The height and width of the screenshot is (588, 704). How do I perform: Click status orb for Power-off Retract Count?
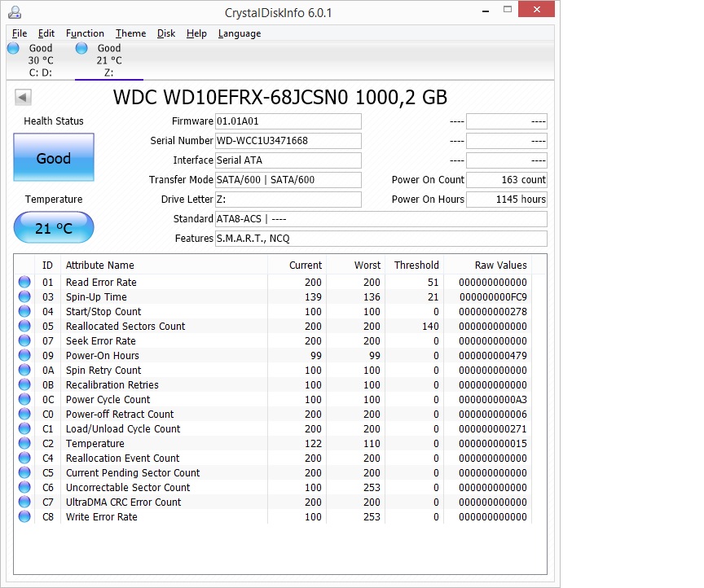[24, 414]
